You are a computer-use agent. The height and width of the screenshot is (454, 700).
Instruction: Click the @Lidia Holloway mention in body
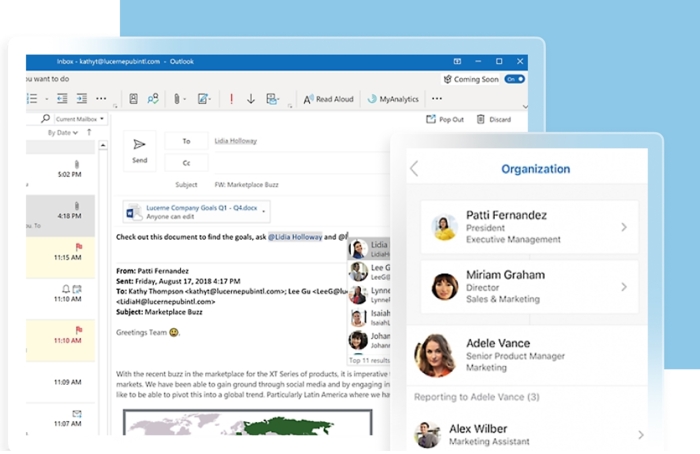[295, 237]
